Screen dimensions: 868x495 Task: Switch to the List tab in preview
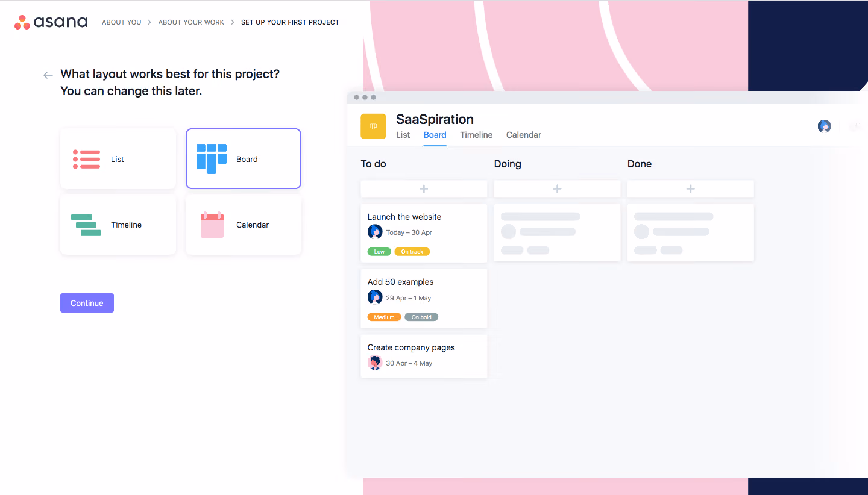[403, 135]
